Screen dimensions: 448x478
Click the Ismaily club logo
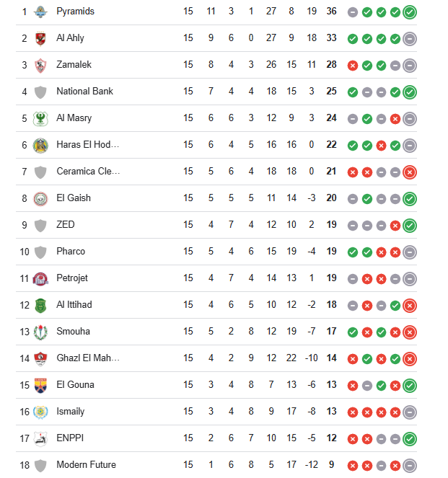click(x=40, y=412)
